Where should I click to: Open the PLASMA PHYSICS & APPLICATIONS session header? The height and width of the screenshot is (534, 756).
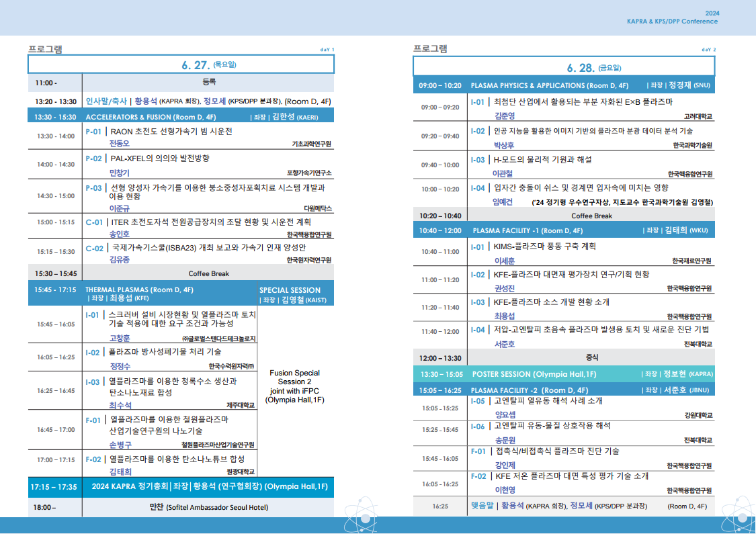(x=563, y=86)
